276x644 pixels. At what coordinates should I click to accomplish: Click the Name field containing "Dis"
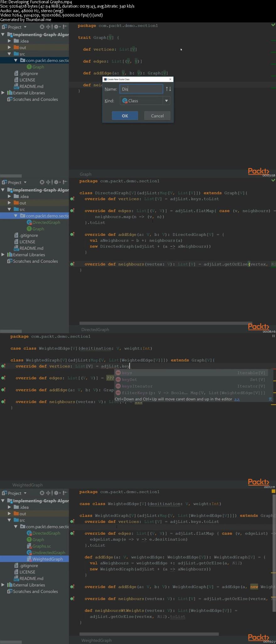coord(141,89)
